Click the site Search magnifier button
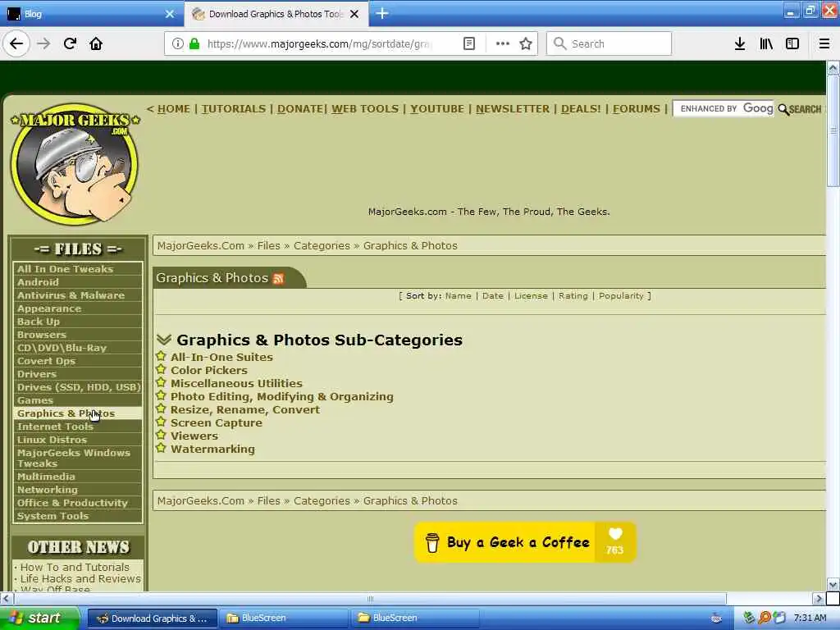The height and width of the screenshot is (630, 840). [x=799, y=109]
